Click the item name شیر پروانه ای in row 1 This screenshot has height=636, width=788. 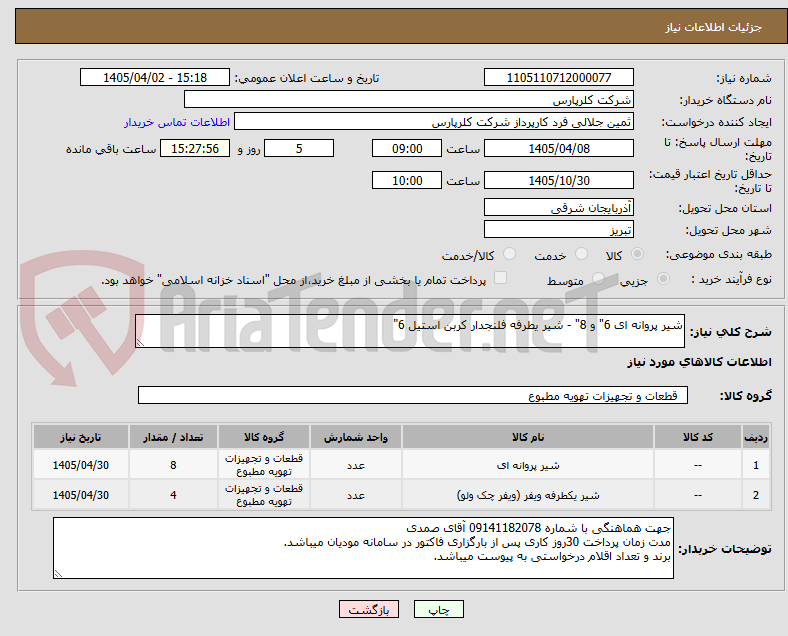pyautogui.click(x=528, y=466)
